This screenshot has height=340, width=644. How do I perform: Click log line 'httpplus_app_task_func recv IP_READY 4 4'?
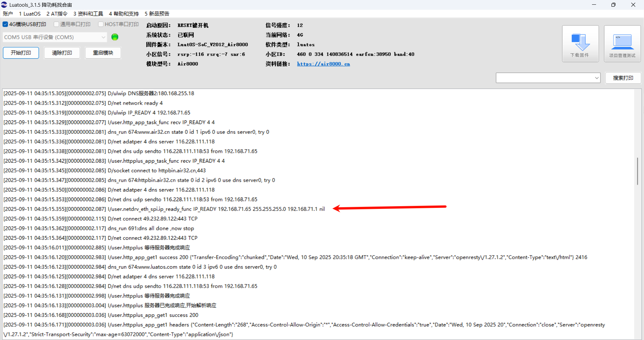tap(114, 161)
